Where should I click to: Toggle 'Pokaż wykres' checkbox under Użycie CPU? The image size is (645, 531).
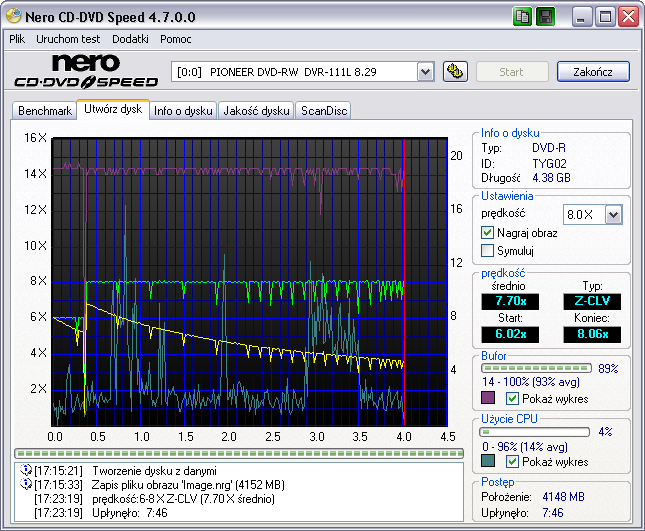click(x=512, y=461)
